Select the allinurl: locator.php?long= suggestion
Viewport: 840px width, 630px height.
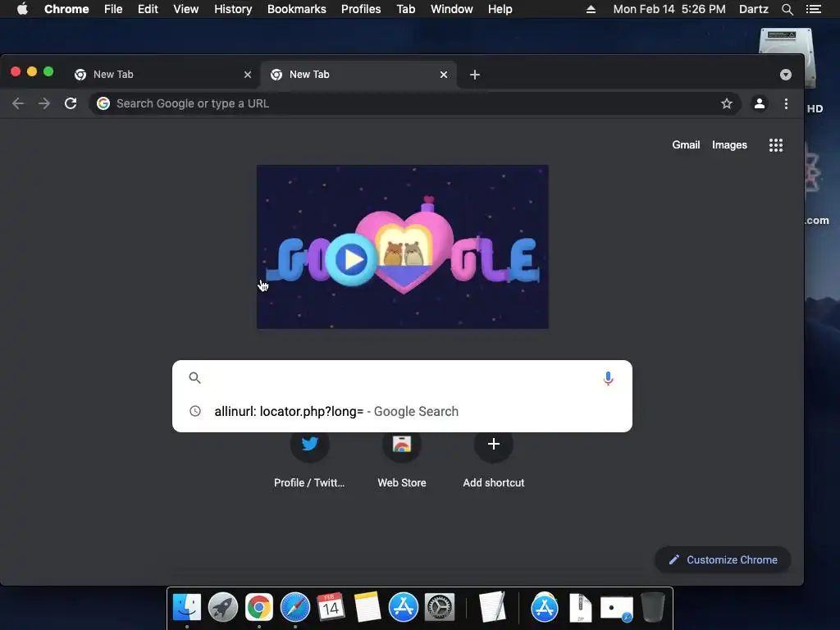[x=402, y=412]
